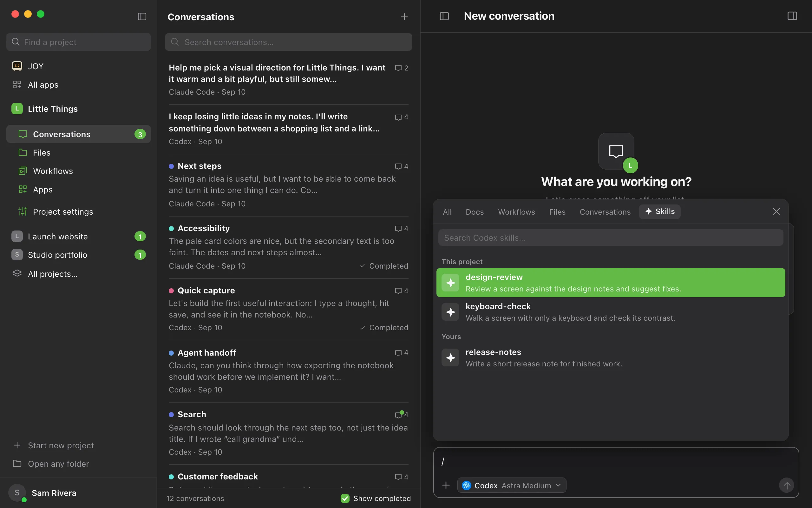Toggle the left sidebar panel icon

(x=142, y=17)
